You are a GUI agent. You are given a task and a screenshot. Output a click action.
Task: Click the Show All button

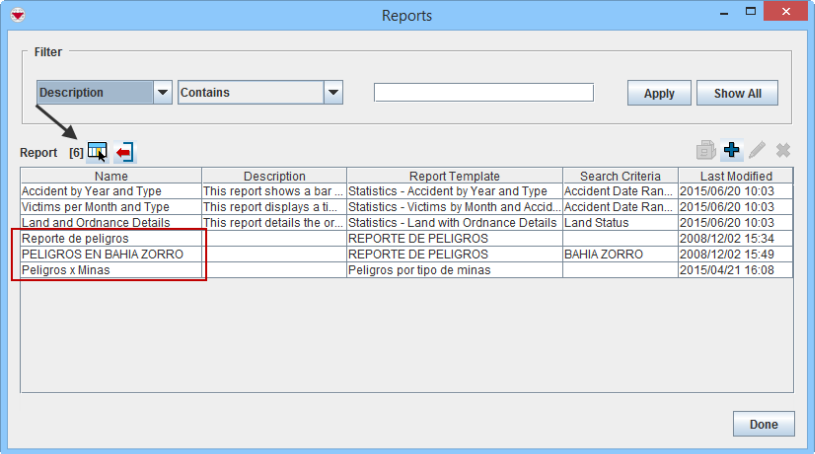737,93
